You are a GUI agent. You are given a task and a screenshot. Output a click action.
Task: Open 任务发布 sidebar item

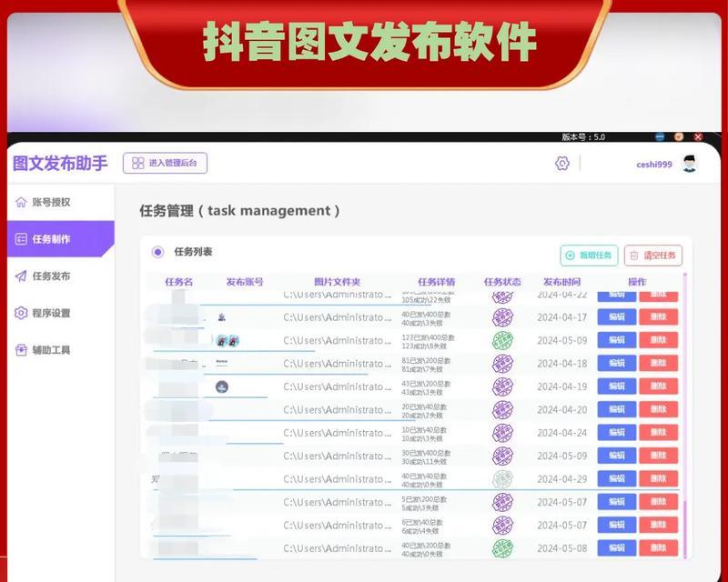click(61, 276)
